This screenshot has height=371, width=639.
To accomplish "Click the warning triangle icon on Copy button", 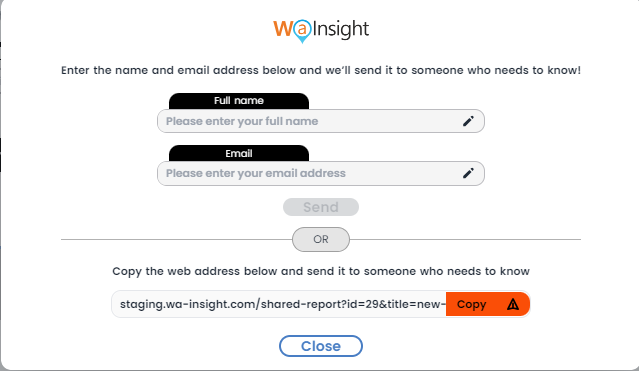I will [513, 304].
